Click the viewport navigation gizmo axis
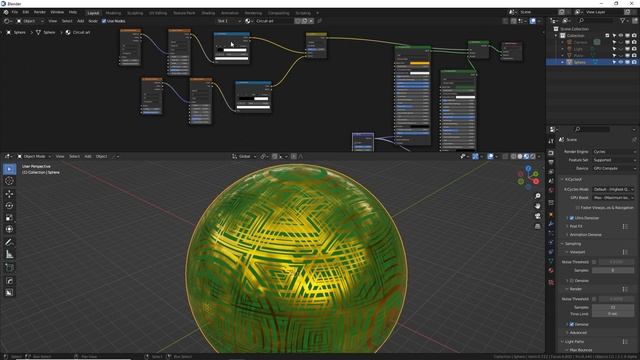Screen dimensions: 640x360 [528, 177]
